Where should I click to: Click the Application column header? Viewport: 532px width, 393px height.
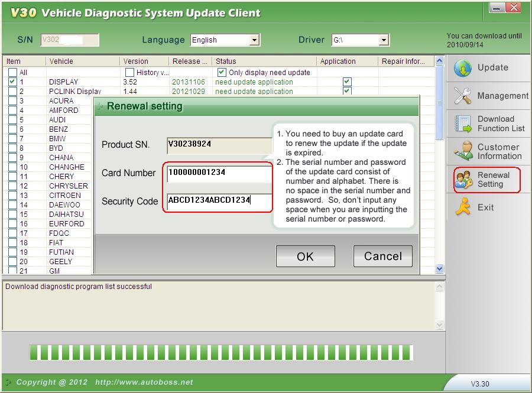tap(348, 61)
